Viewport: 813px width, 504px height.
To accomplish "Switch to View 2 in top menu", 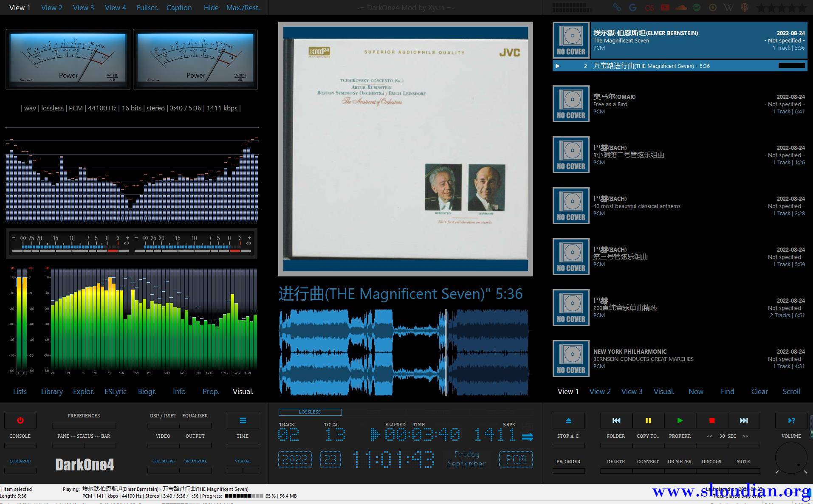I will click(x=51, y=8).
